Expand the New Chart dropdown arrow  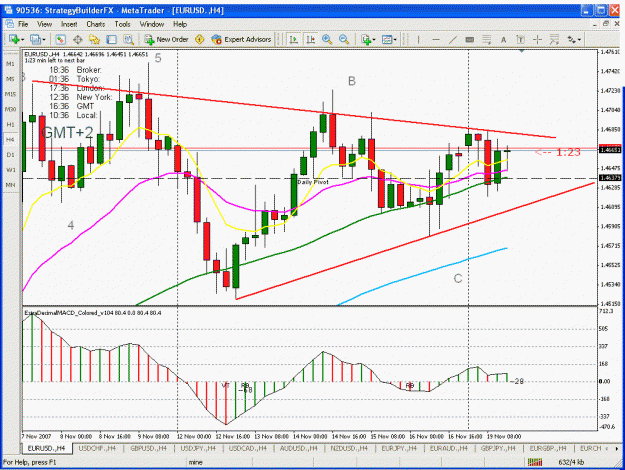tap(23, 39)
